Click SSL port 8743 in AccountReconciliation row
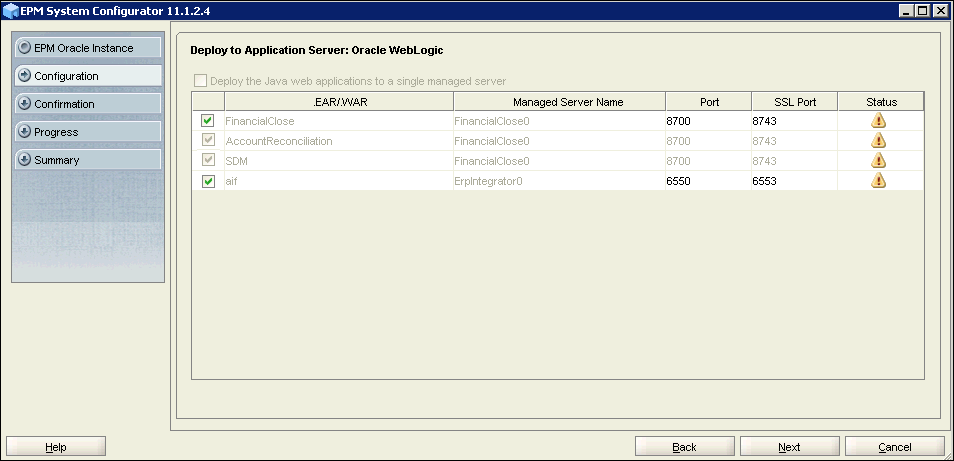Screen dimensions: 954x461 click(795, 141)
